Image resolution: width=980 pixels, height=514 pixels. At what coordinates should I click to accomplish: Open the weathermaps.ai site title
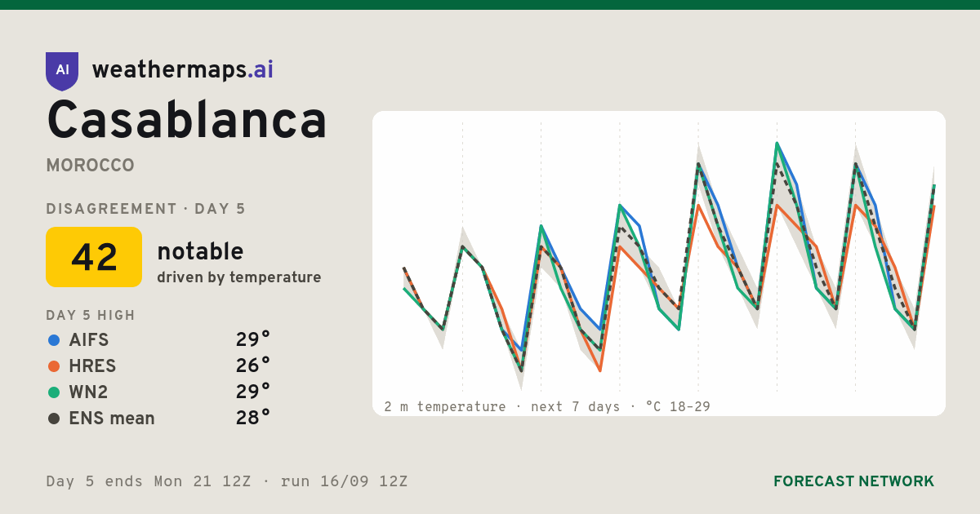[183, 70]
